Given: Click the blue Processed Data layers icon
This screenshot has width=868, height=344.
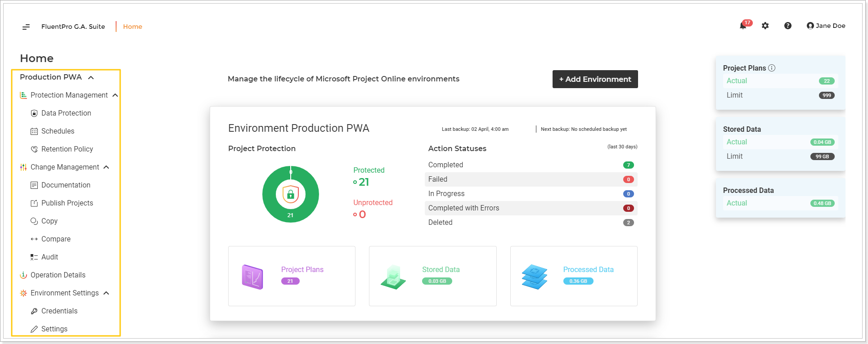Looking at the screenshot, I should click(535, 277).
